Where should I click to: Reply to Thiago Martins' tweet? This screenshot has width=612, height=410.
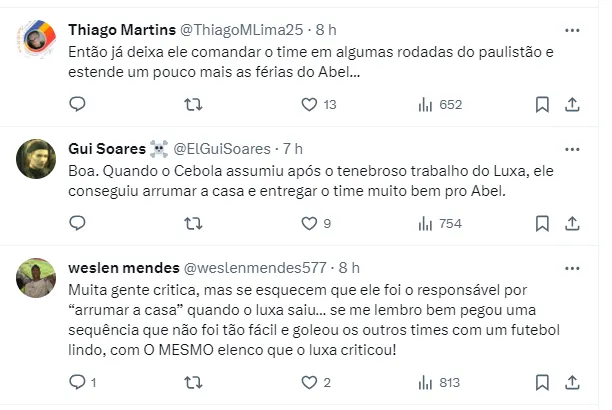click(x=78, y=104)
